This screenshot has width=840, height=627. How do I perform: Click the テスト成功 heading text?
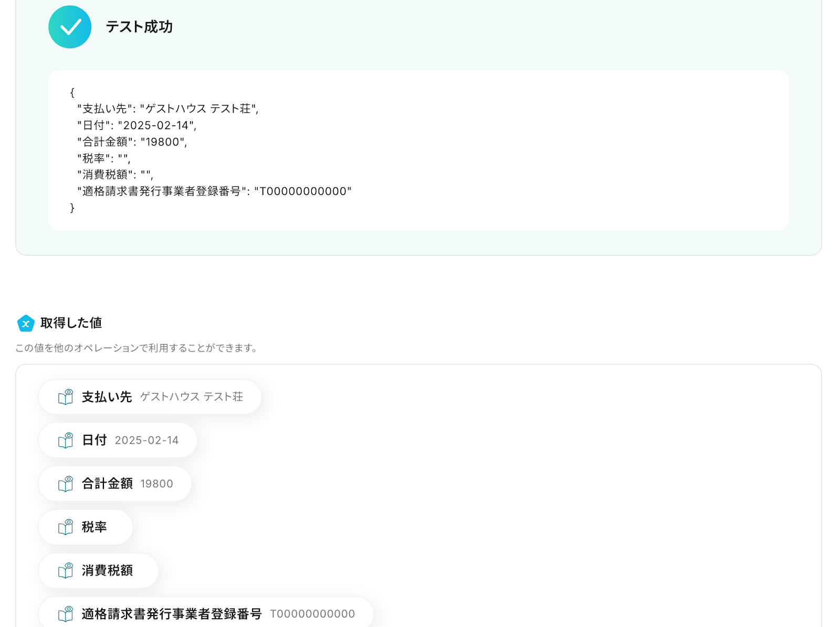(x=139, y=27)
